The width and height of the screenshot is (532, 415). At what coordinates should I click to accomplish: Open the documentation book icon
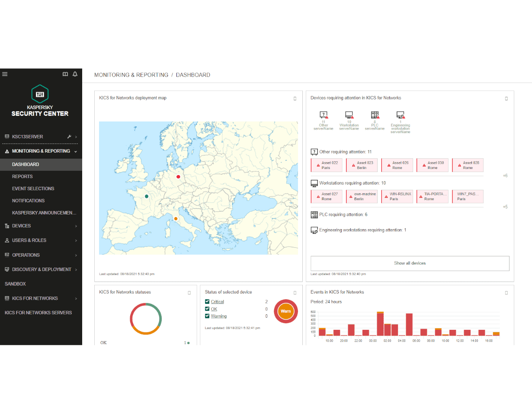[x=65, y=74]
